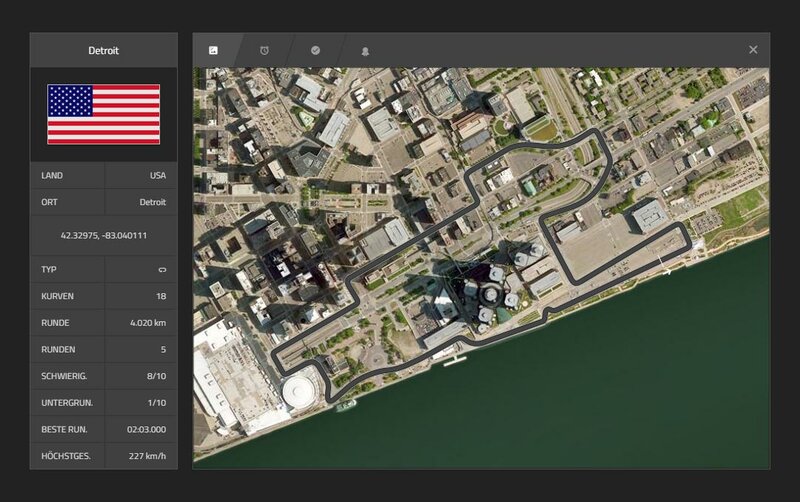Click the UNTERGRUN. rating 1/10

tap(155, 403)
